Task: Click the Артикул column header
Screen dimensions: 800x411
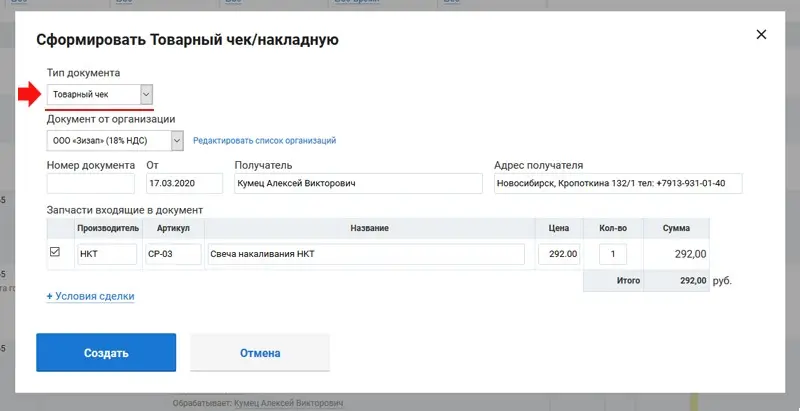Action: 173,228
